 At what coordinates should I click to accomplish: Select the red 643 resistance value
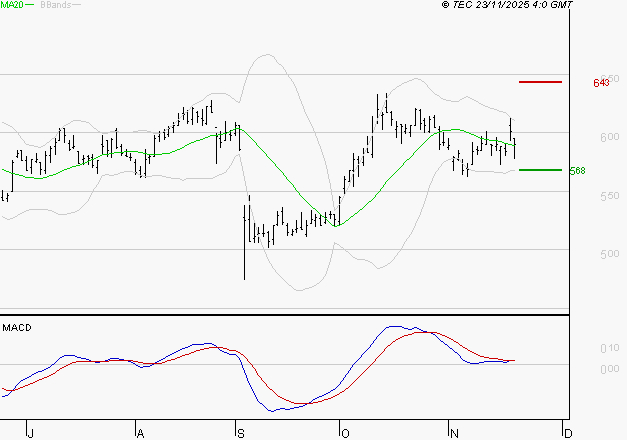coord(601,83)
